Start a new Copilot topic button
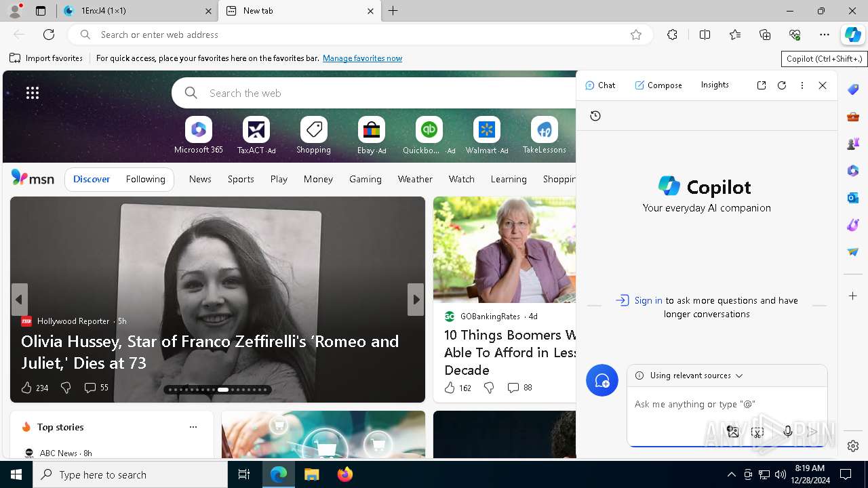The image size is (868, 488). (602, 380)
